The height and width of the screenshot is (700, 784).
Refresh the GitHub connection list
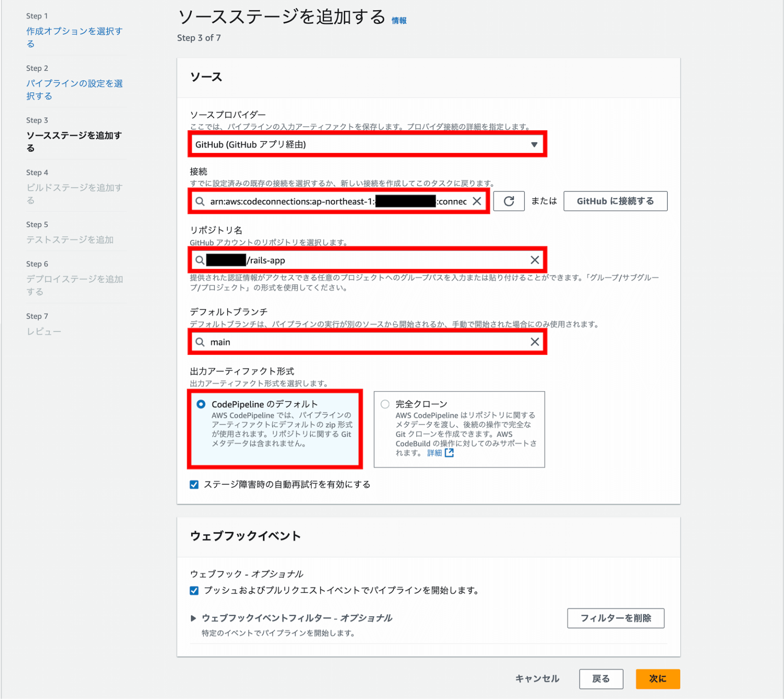click(x=509, y=201)
